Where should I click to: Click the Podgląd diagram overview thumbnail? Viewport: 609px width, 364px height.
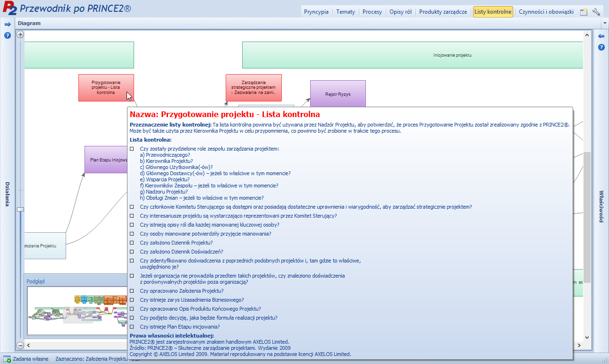pyautogui.click(x=77, y=310)
